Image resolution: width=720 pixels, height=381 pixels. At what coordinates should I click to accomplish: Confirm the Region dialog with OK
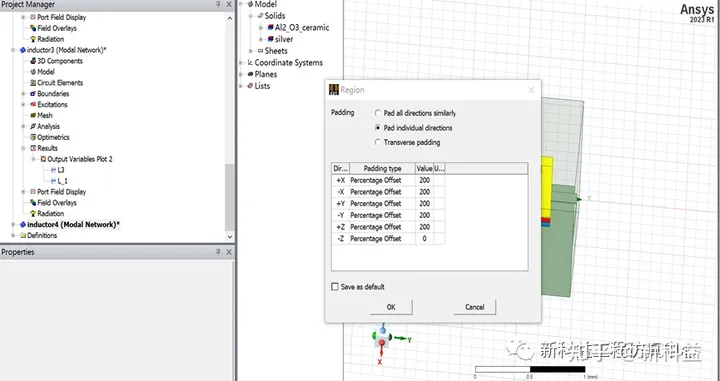[391, 307]
